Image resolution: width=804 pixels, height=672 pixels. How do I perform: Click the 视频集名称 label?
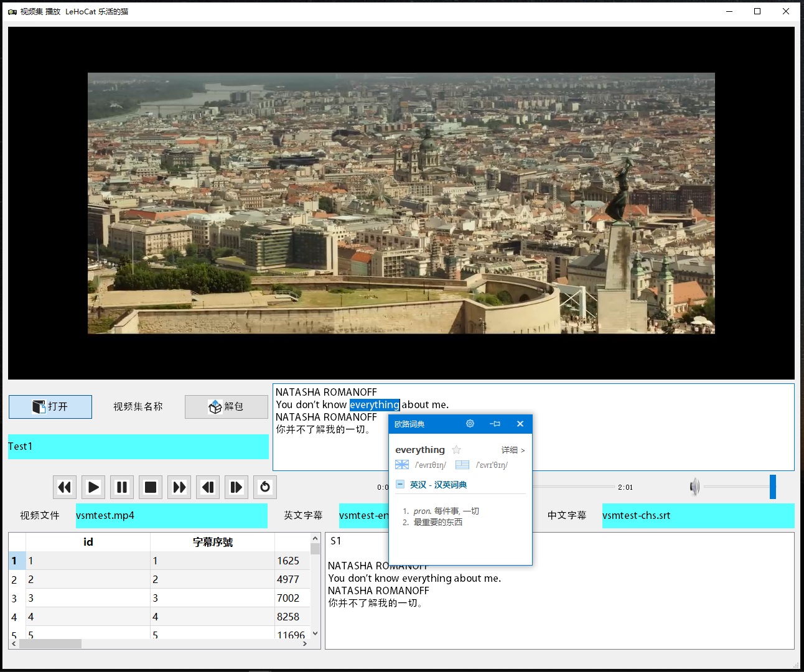[138, 407]
